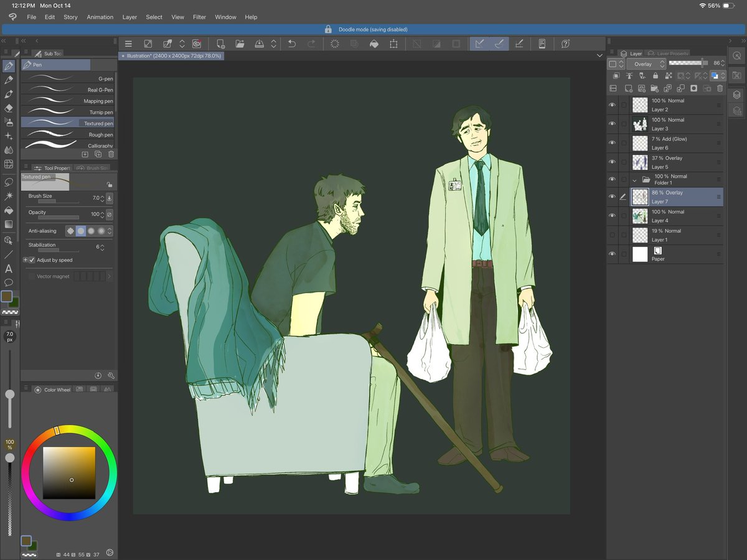This screenshot has width=747, height=560.
Task: Click the Create layer mask icon
Action: point(693,88)
